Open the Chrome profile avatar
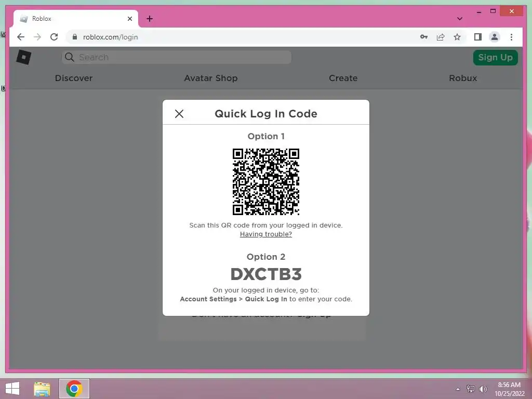The image size is (532, 399). (x=495, y=37)
